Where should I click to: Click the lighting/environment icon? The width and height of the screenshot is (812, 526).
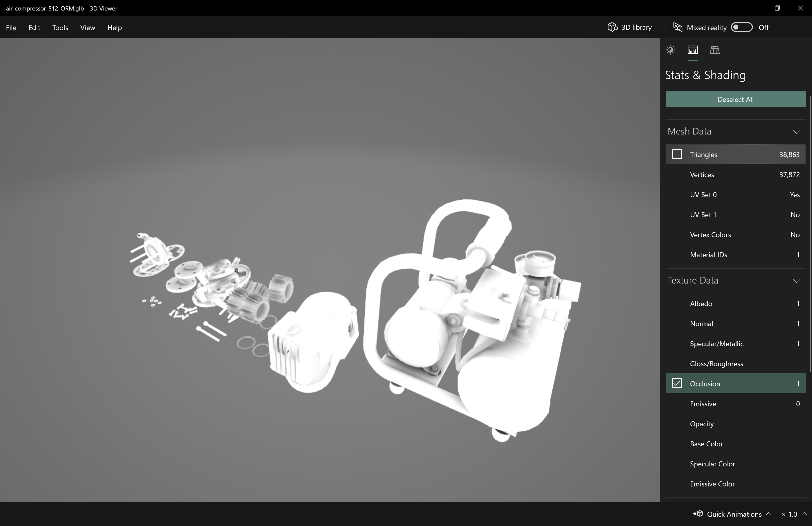coord(670,50)
